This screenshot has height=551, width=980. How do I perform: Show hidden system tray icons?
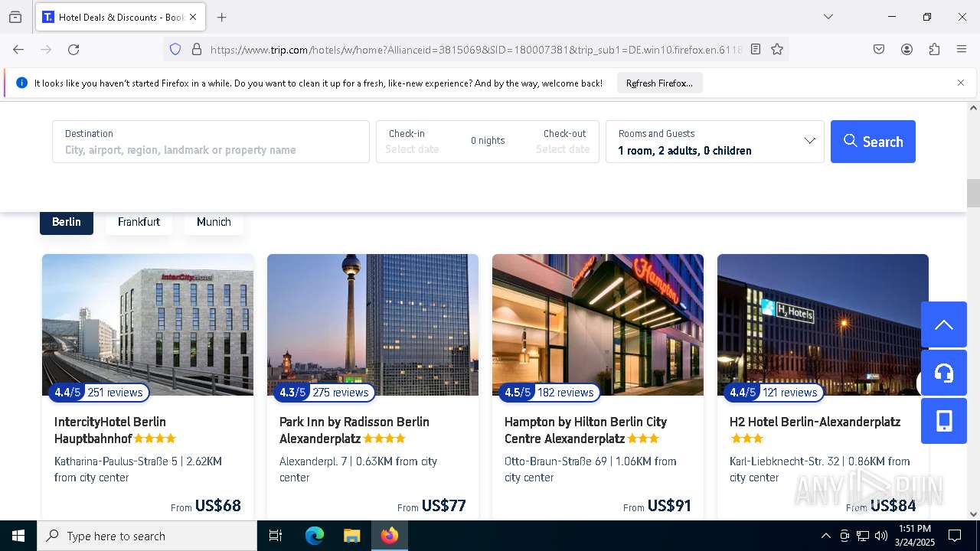pos(825,536)
